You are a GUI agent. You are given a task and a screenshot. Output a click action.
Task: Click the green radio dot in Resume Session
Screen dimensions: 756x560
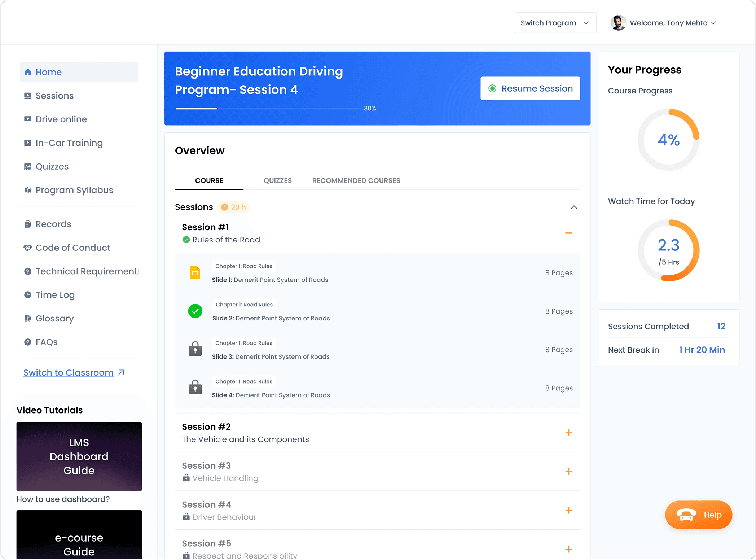[492, 88]
